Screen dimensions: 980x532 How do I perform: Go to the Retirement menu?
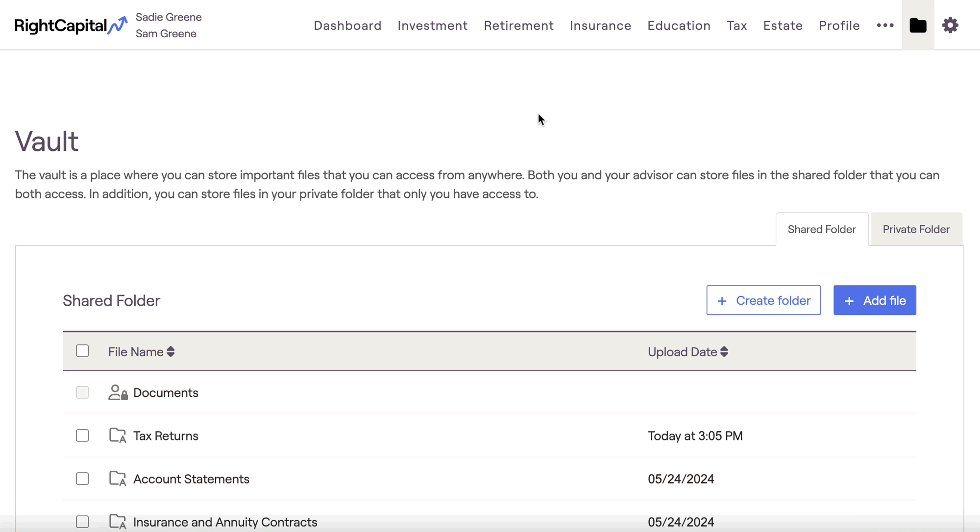(x=518, y=25)
